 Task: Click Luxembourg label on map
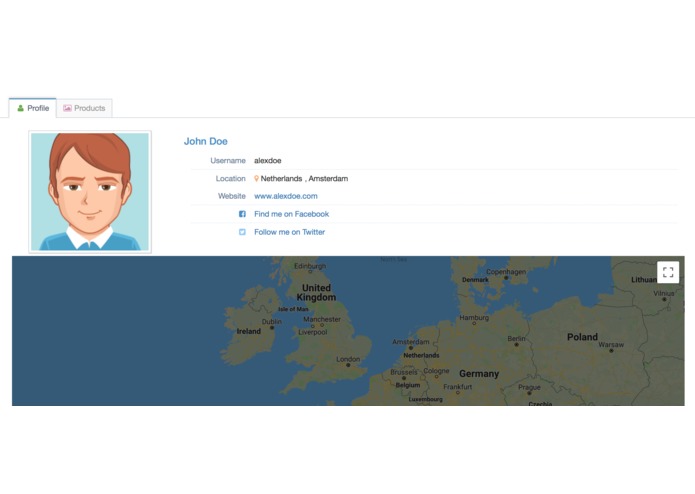tap(426, 399)
